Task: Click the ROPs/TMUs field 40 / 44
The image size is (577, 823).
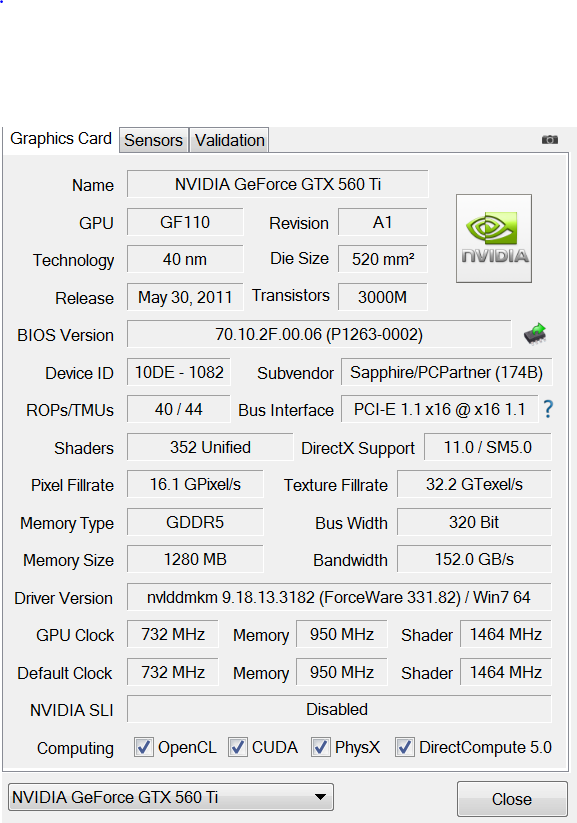Action: click(179, 409)
